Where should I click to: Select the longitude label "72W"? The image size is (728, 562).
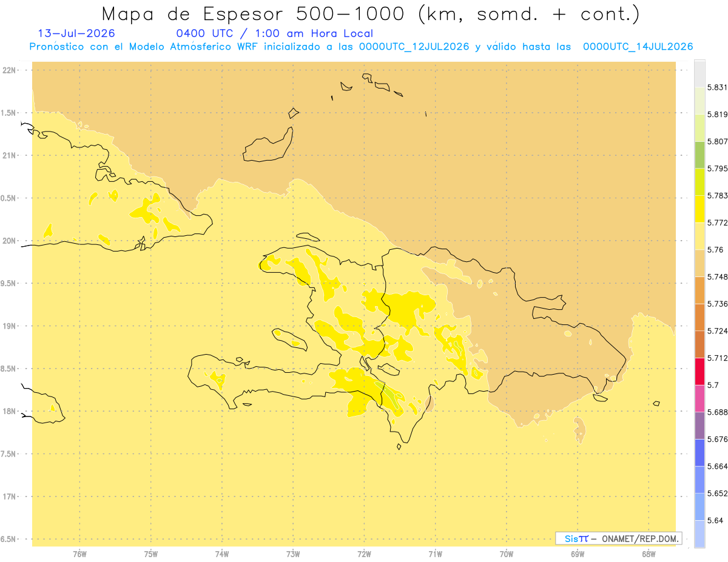point(365,554)
